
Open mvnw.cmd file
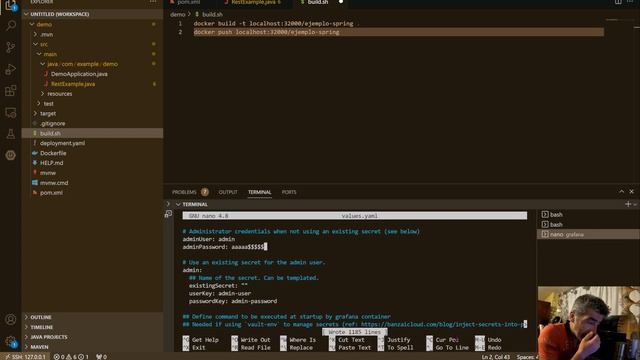pyautogui.click(x=54, y=183)
